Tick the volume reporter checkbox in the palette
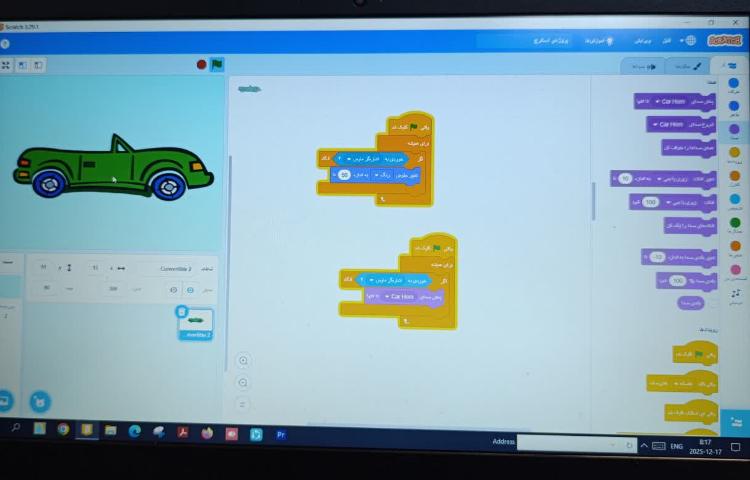750x480 pixels. click(713, 302)
